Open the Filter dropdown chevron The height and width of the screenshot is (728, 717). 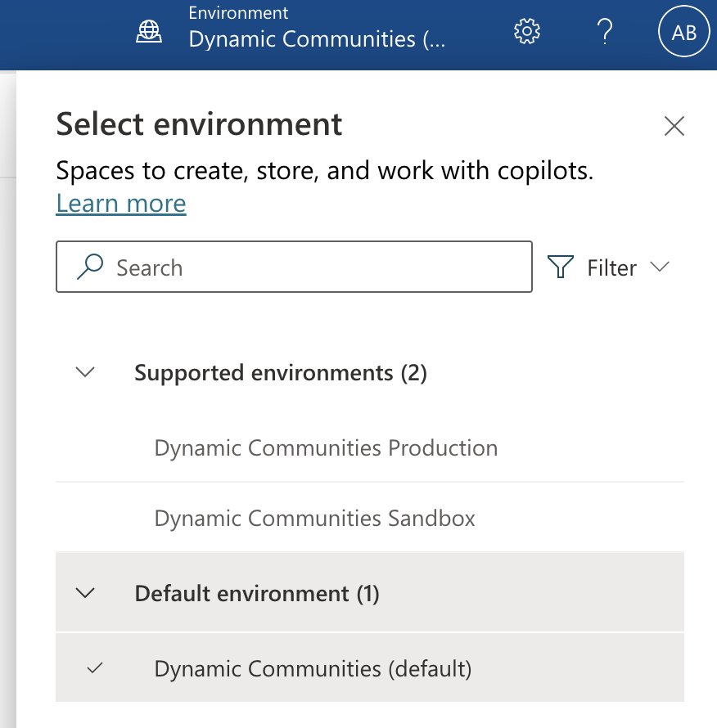[x=660, y=267]
